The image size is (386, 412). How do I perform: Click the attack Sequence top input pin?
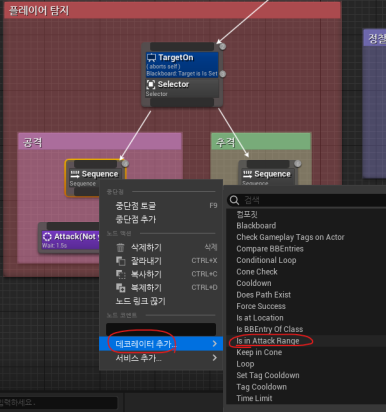(95, 164)
